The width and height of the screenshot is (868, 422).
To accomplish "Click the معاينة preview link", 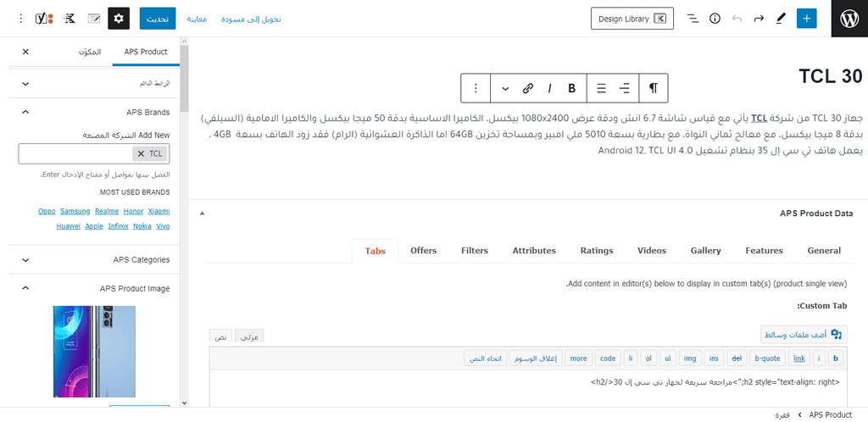I will pos(197,19).
